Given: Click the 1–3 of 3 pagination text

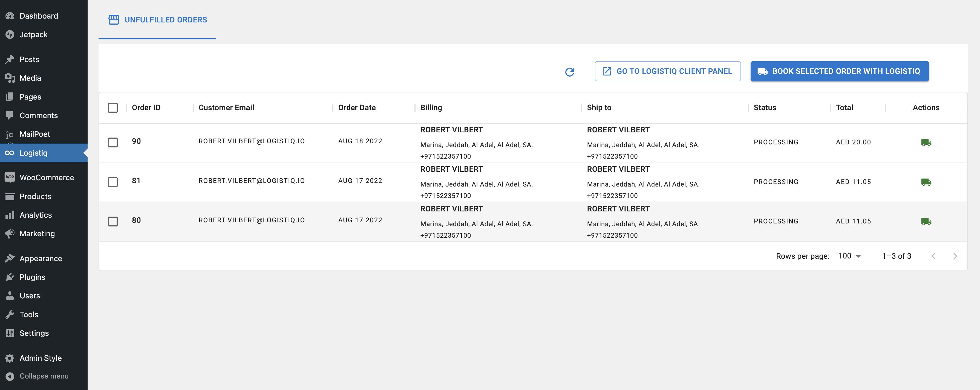Looking at the screenshot, I should coord(896,256).
